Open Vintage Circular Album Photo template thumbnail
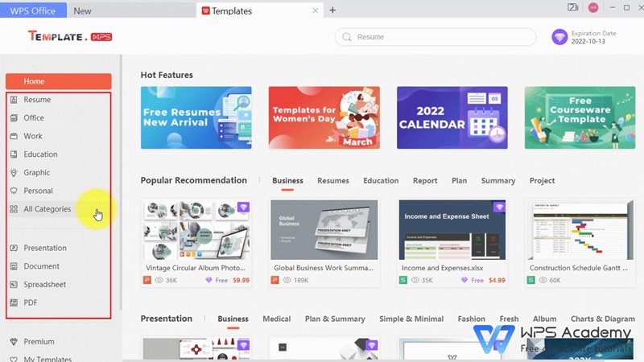 point(196,230)
